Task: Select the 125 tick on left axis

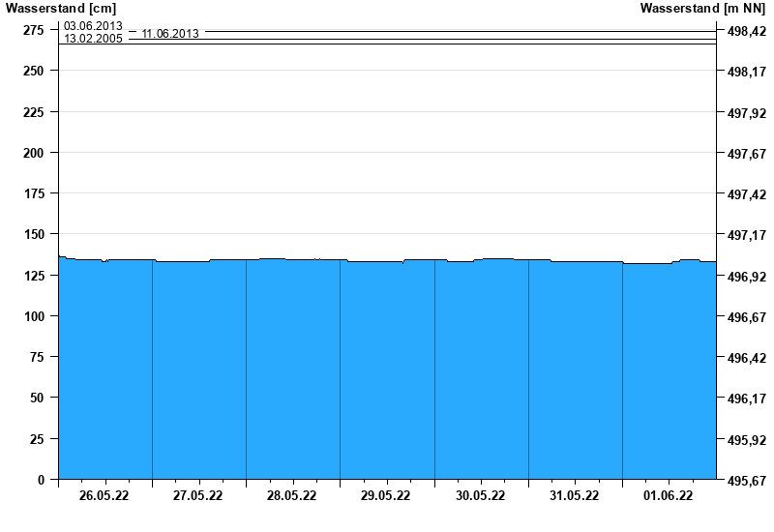Action: (32, 277)
